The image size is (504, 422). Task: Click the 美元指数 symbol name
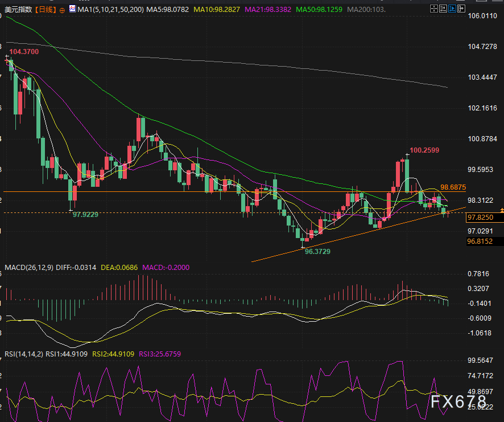point(18,10)
